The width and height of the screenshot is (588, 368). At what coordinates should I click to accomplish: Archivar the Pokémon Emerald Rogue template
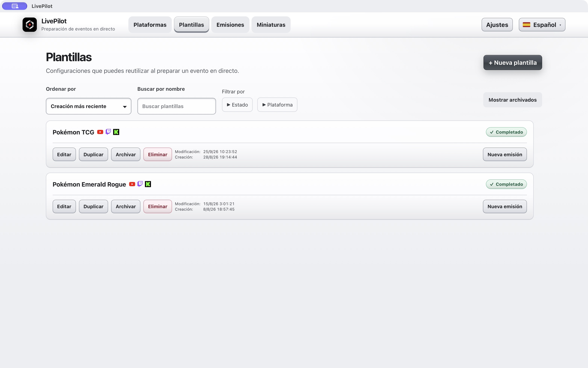126,206
